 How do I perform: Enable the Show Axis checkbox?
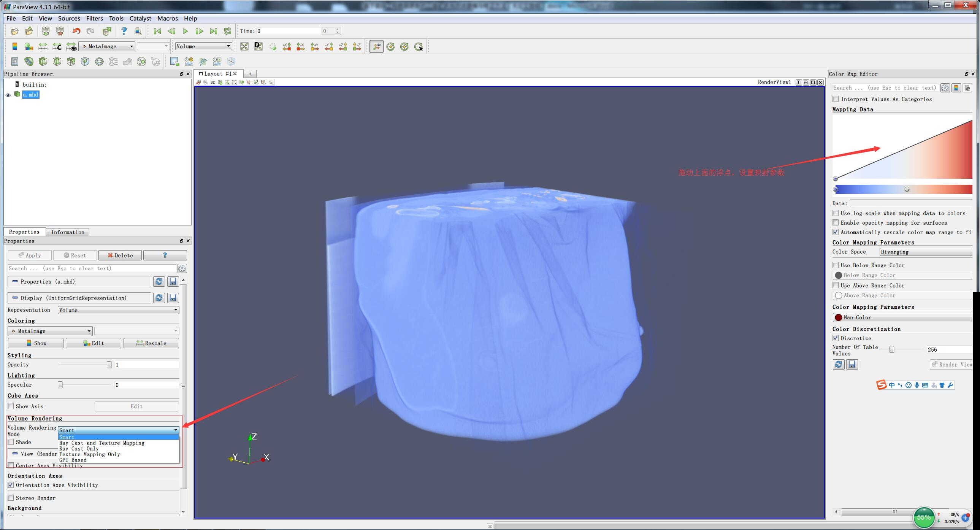click(11, 406)
